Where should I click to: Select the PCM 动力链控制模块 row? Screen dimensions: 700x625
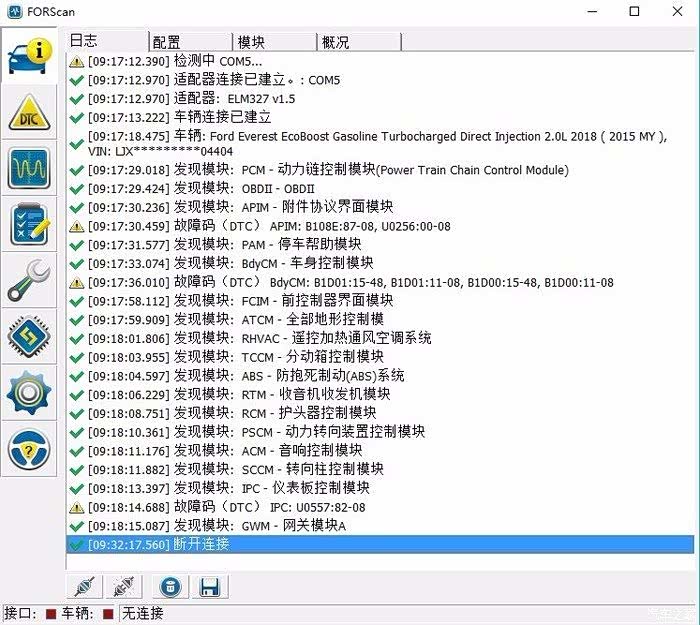(x=380, y=170)
